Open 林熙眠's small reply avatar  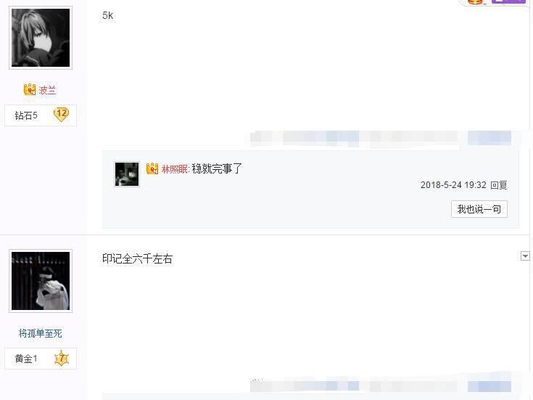click(x=127, y=174)
